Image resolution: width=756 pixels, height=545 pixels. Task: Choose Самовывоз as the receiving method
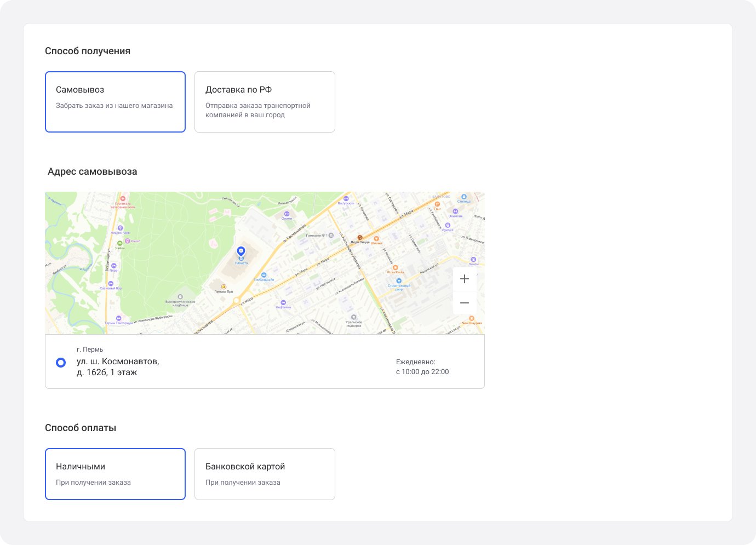point(115,102)
